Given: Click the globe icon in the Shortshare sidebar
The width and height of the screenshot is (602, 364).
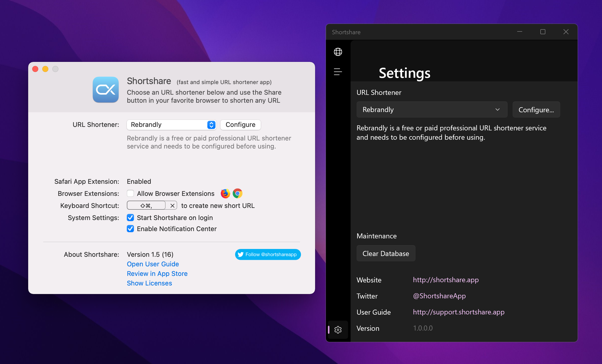Looking at the screenshot, I should (x=338, y=52).
